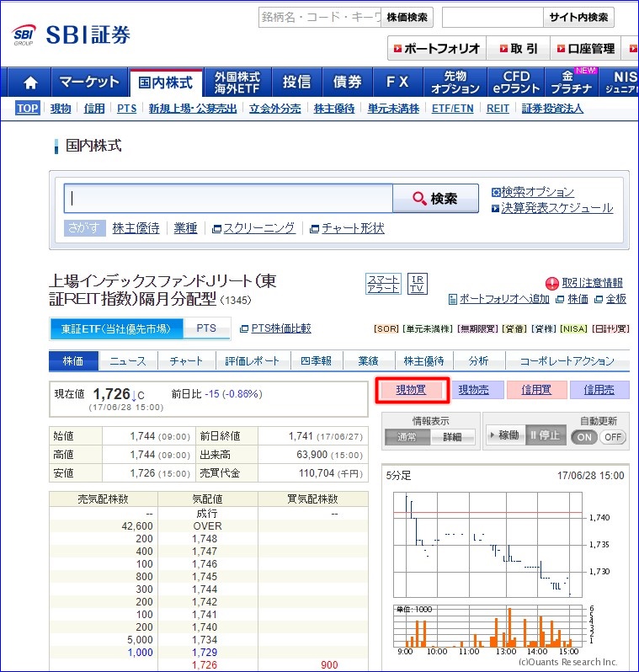
Task: Open the 国内株式 navigation tab
Action: (x=166, y=83)
